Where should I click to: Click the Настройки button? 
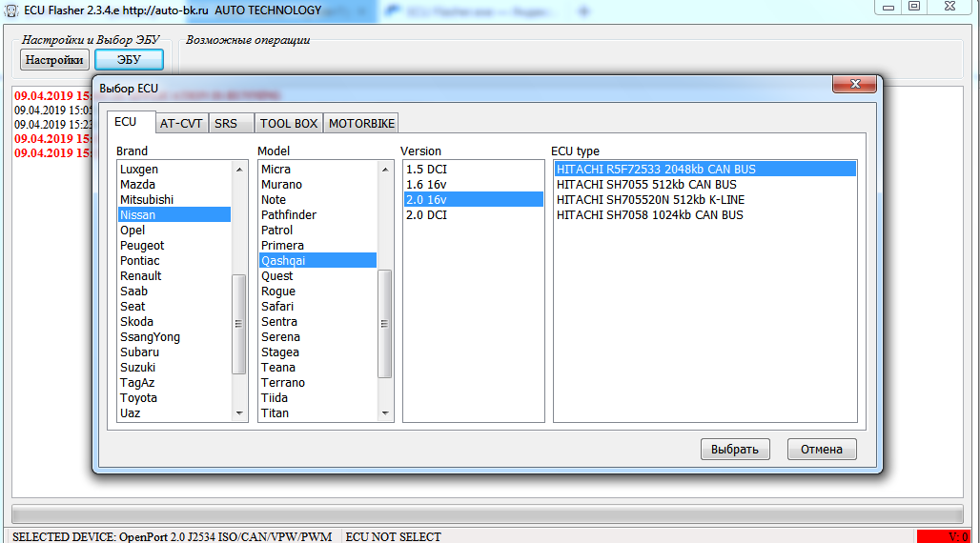coord(54,60)
